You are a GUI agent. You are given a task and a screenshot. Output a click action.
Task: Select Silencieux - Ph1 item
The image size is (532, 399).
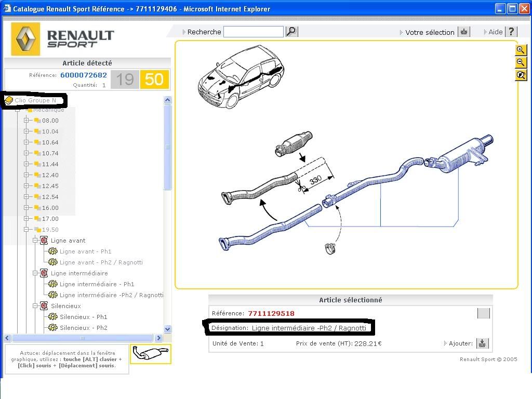(x=84, y=317)
